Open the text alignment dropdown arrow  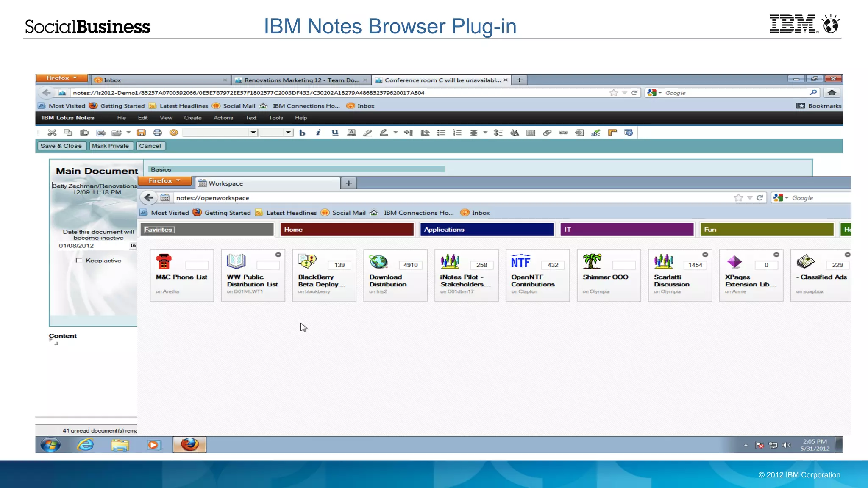click(485, 133)
